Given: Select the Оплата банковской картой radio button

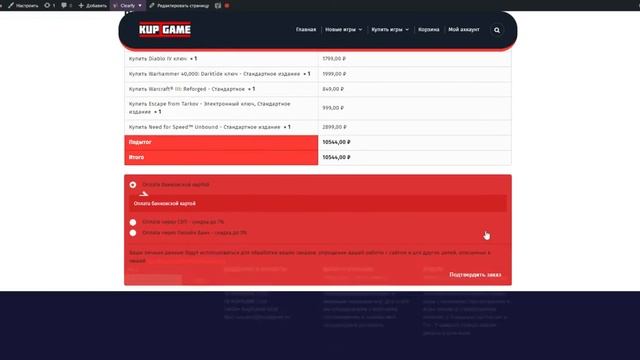Looking at the screenshot, I should click(x=133, y=184).
